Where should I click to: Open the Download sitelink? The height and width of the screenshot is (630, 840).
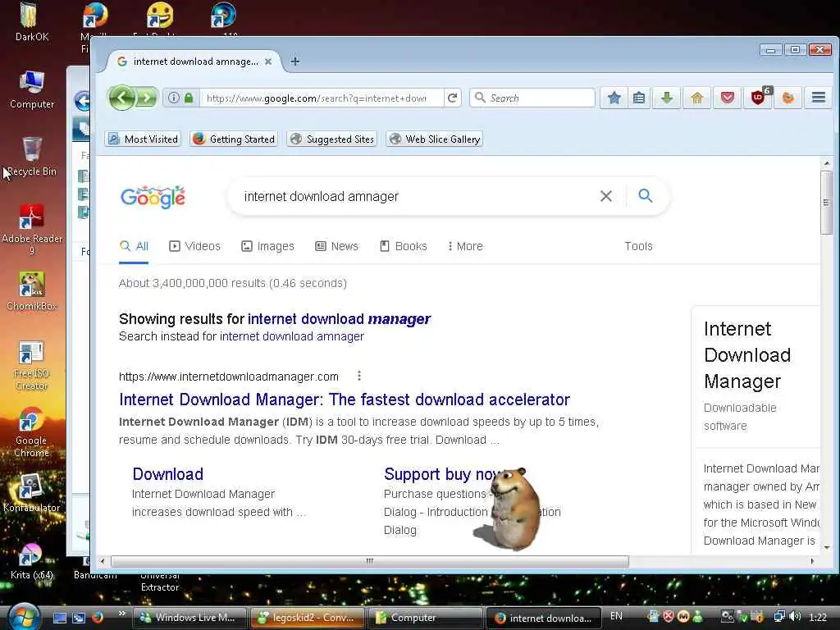pos(167,474)
